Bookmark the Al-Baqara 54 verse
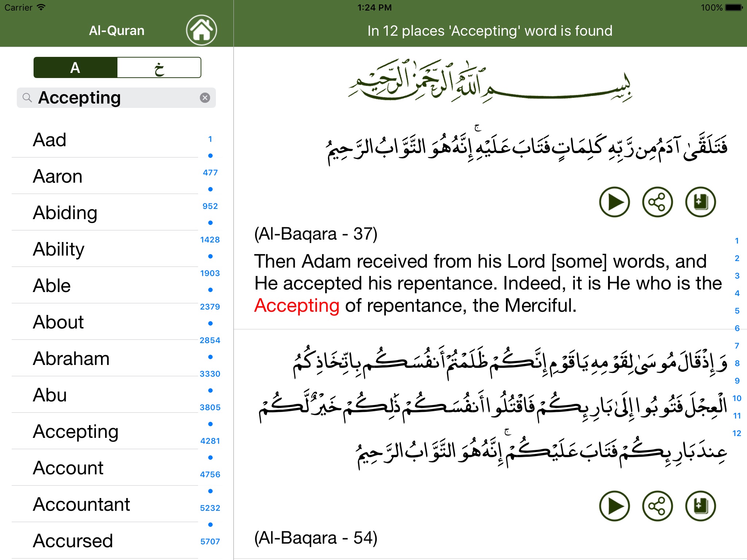 point(700,506)
